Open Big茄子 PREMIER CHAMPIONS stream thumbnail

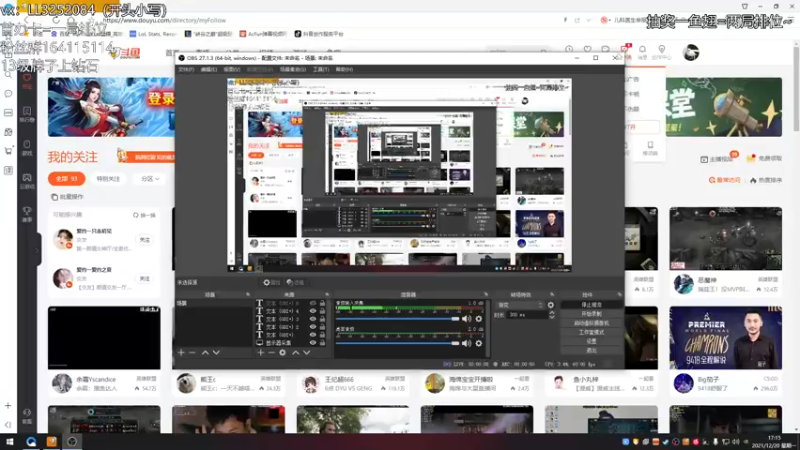pos(726,338)
